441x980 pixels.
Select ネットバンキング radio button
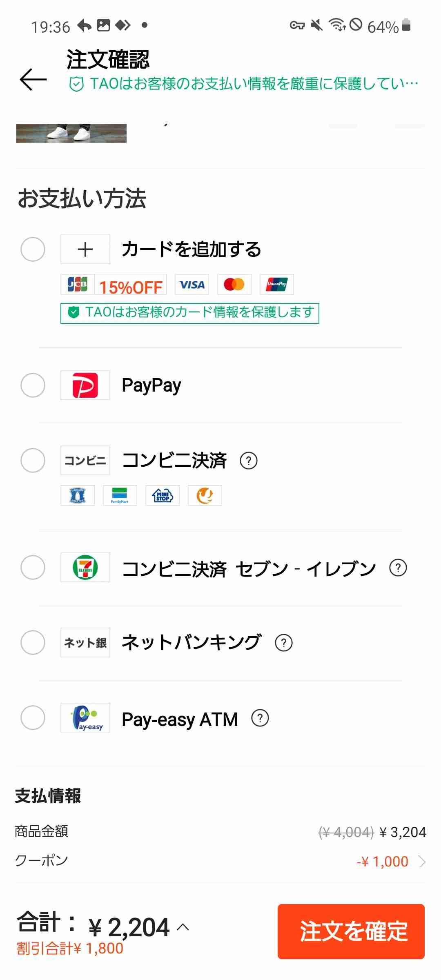click(x=33, y=642)
